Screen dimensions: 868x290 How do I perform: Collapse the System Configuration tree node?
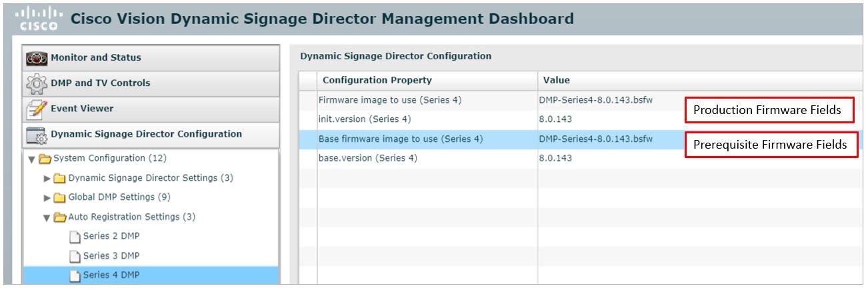pos(32,159)
